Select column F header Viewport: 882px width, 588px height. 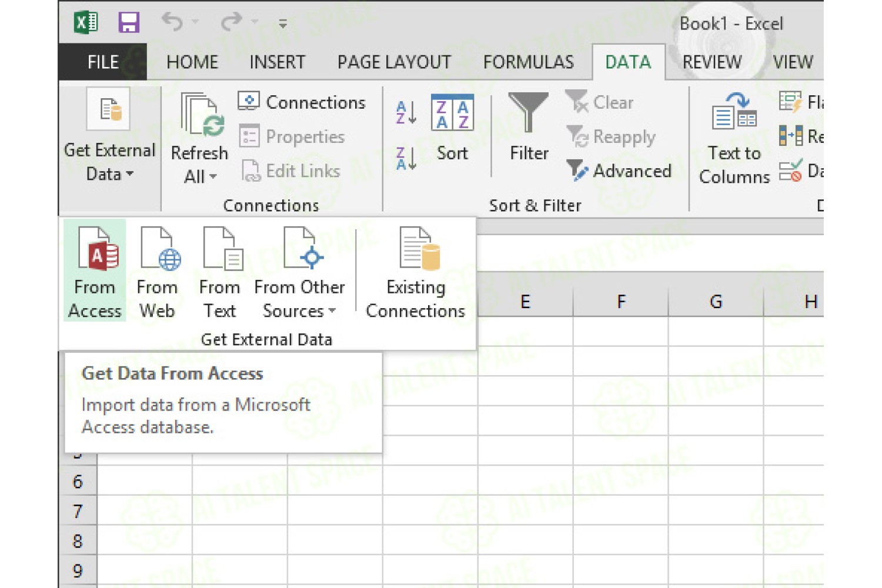coord(621,302)
